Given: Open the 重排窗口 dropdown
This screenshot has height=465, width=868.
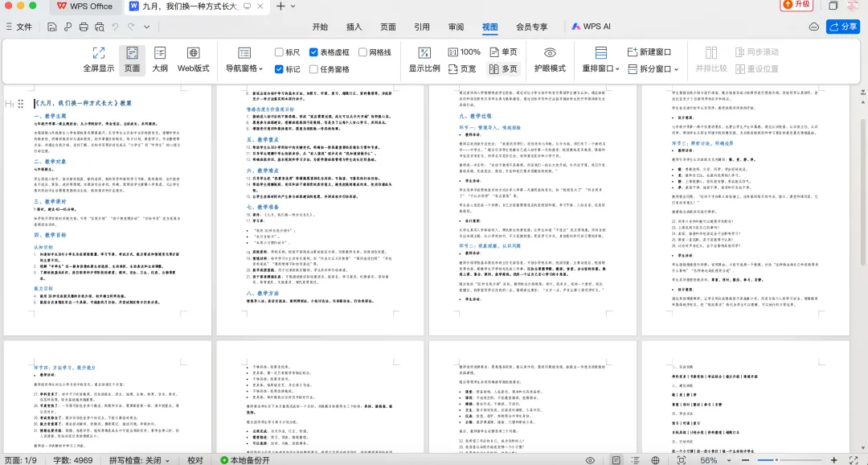Looking at the screenshot, I should tap(600, 60).
